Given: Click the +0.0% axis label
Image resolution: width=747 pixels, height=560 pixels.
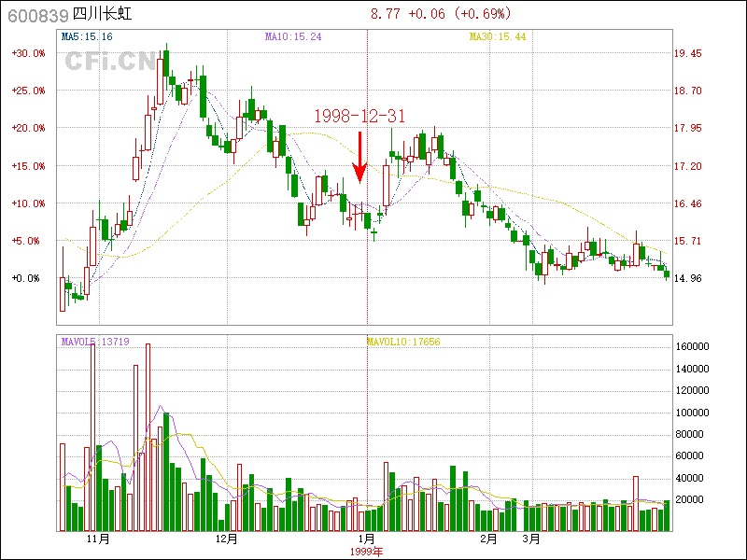Looking at the screenshot, I should (x=26, y=278).
